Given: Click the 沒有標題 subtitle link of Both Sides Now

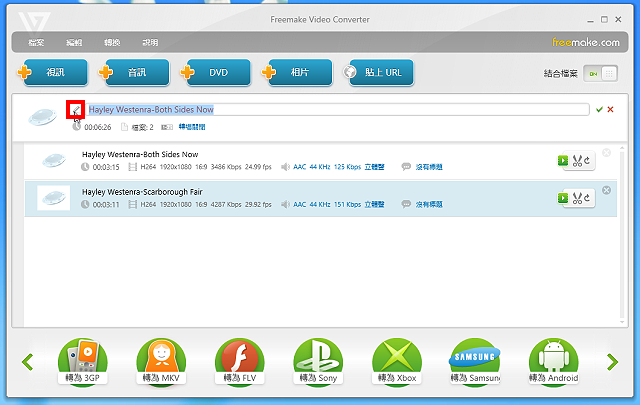Looking at the screenshot, I should coord(429,167).
